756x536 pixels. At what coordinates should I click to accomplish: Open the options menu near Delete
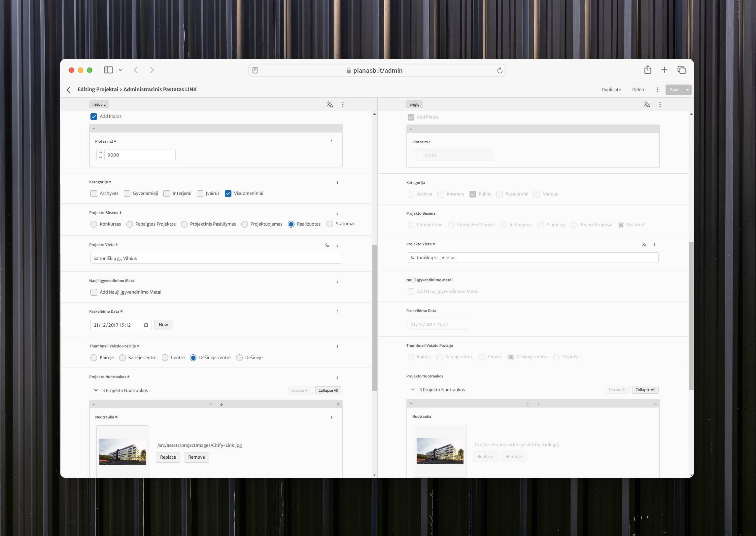click(657, 89)
